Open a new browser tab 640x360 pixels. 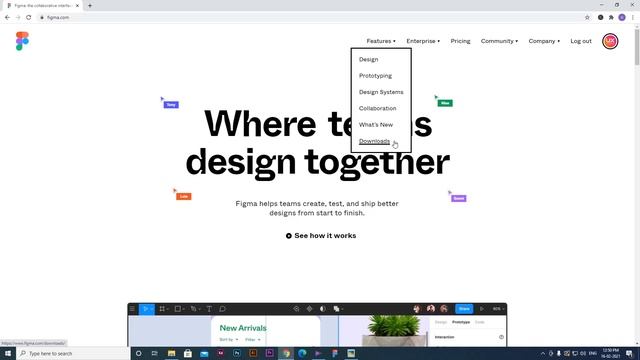pos(90,6)
